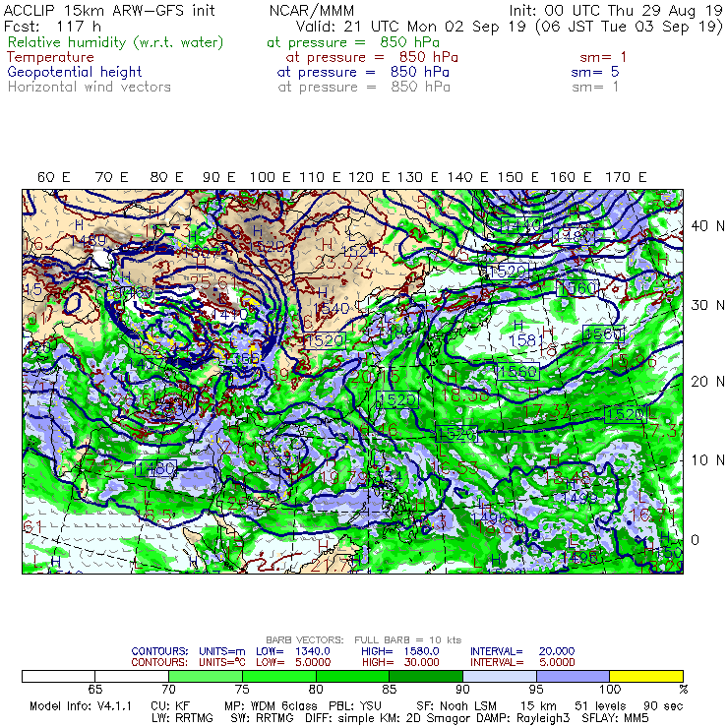The height and width of the screenshot is (728, 728).
Task: Click the 'SF: Noah LSM' surface text
Action: 455,706
